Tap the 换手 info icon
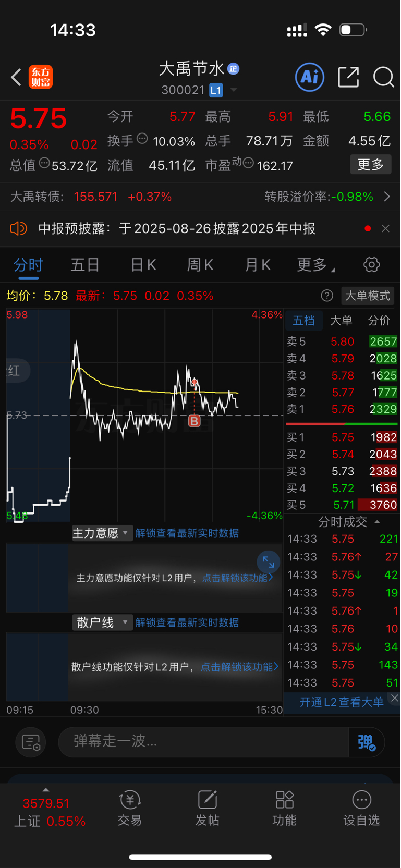 [142, 139]
